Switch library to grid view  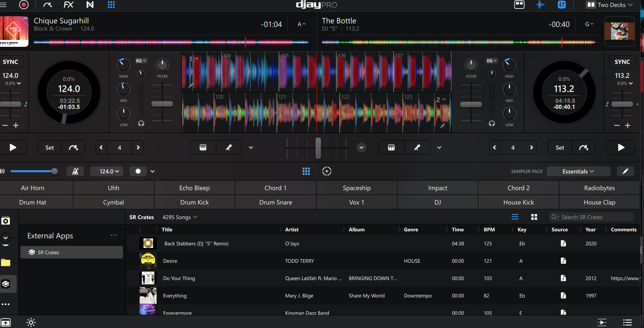pyautogui.click(x=534, y=217)
